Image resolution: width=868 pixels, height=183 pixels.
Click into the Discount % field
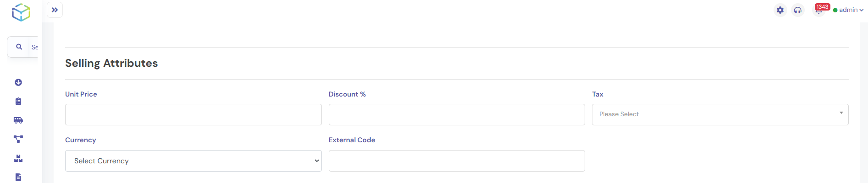click(457, 114)
